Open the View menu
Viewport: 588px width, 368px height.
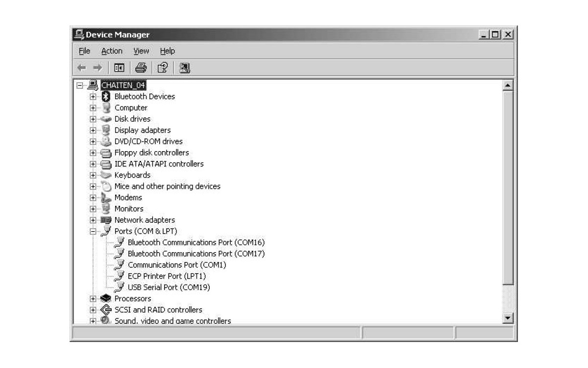pos(141,51)
